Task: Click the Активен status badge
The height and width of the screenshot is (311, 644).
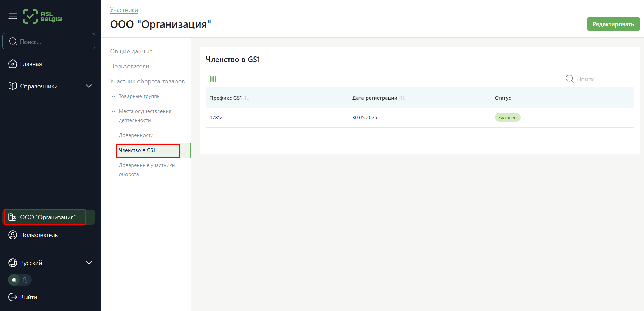Action: pyautogui.click(x=508, y=117)
